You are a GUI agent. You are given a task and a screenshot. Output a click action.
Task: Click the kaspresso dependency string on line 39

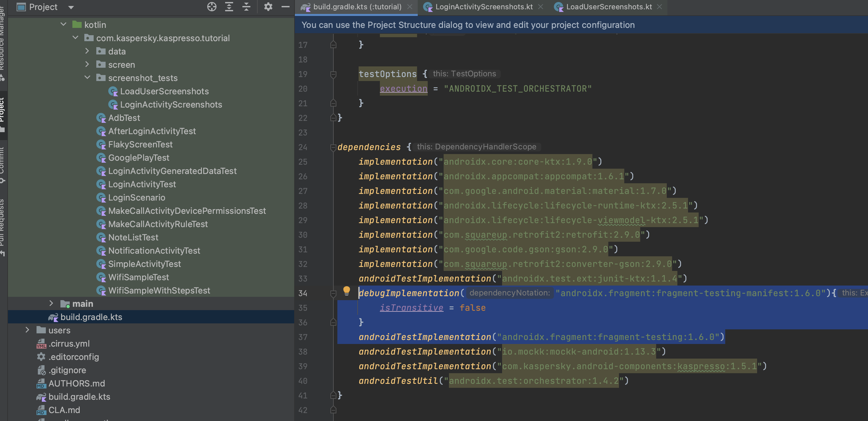tap(630, 367)
